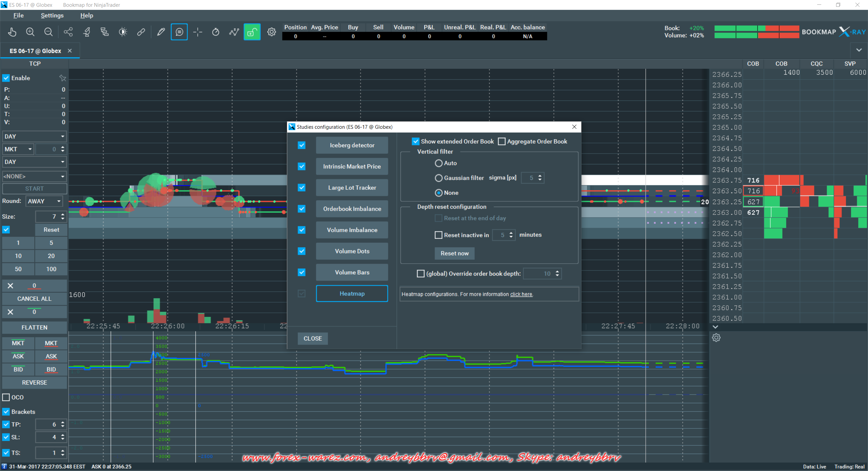Open gear settings below price column
Screen dimensions: 868x471
pyautogui.click(x=716, y=337)
